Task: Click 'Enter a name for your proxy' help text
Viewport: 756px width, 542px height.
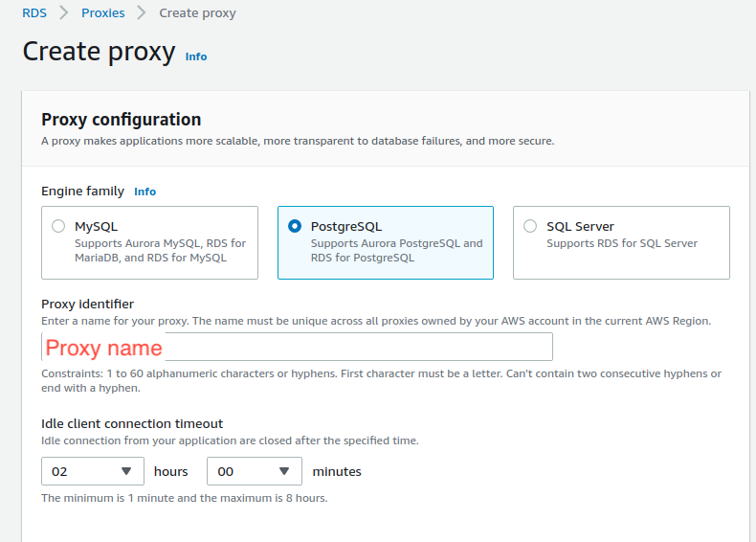Action: coord(376,321)
